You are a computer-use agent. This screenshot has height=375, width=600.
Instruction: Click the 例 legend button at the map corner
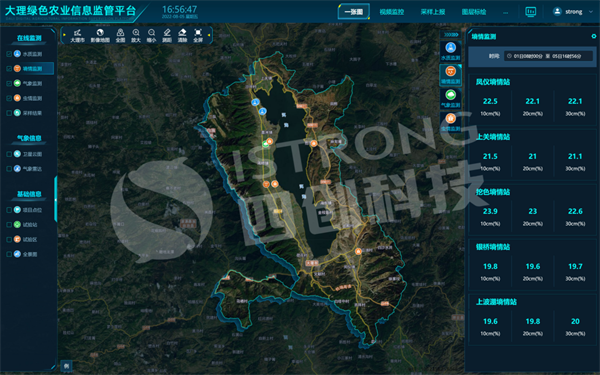pyautogui.click(x=67, y=366)
